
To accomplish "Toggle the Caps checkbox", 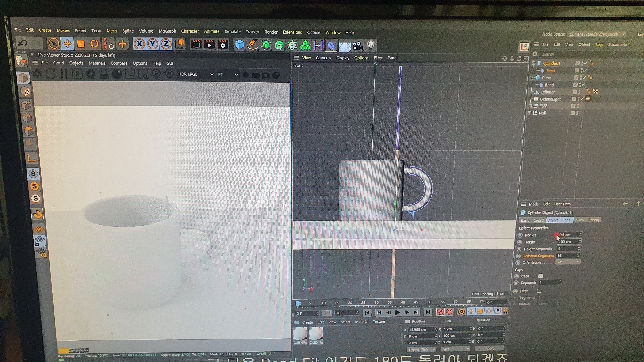I will point(540,276).
